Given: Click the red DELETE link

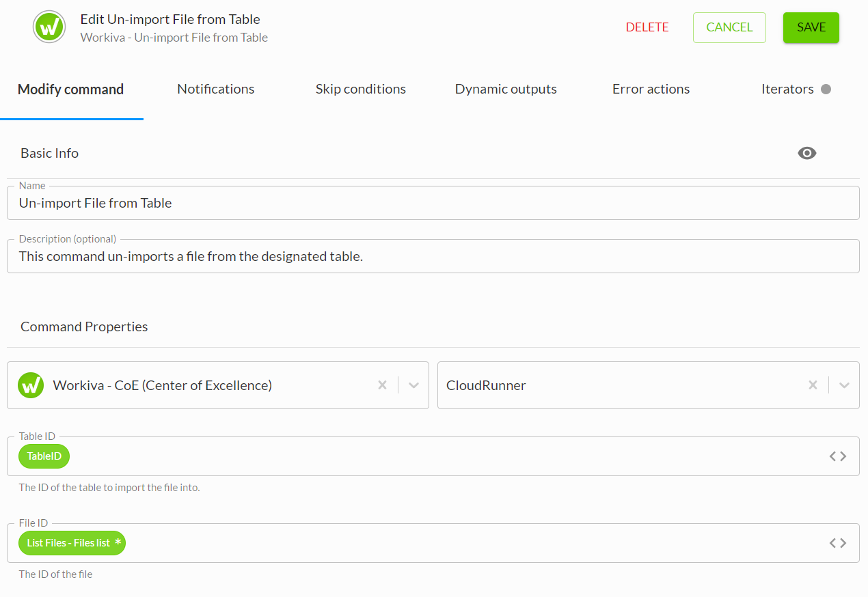Looking at the screenshot, I should click(x=647, y=27).
